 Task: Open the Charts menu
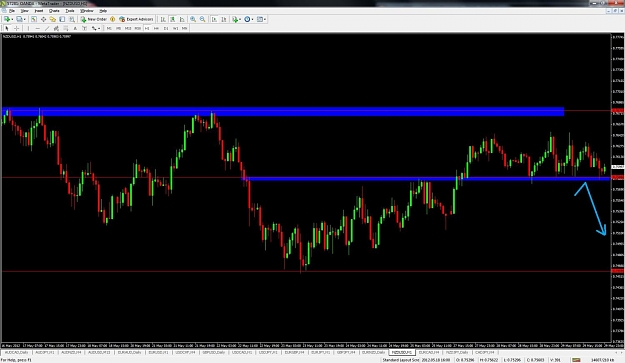(54, 11)
